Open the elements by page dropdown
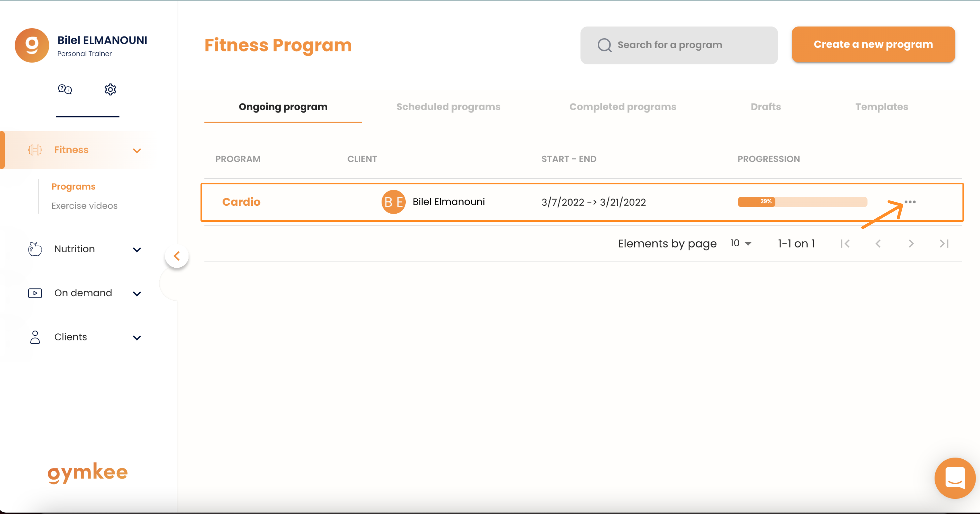 click(x=741, y=243)
